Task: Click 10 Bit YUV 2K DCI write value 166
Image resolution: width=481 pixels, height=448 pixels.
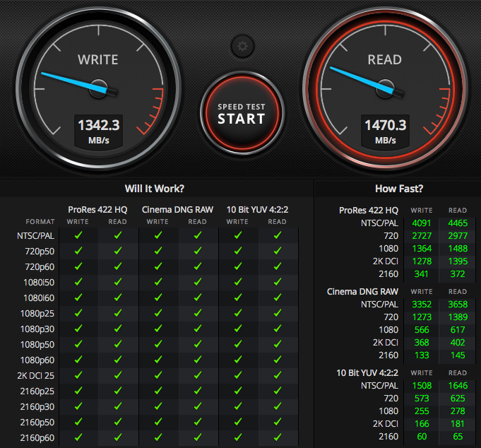Action: pos(422,424)
